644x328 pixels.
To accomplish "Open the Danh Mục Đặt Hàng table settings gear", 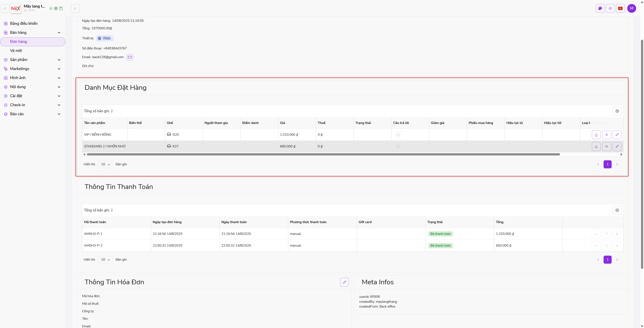I will (x=617, y=111).
